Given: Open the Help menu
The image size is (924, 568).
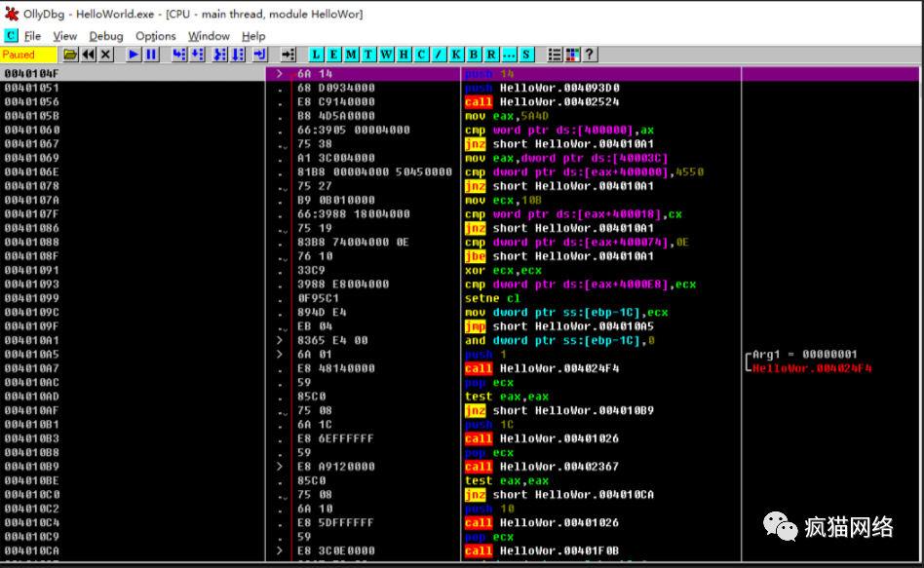Looking at the screenshot, I should pyautogui.click(x=253, y=36).
